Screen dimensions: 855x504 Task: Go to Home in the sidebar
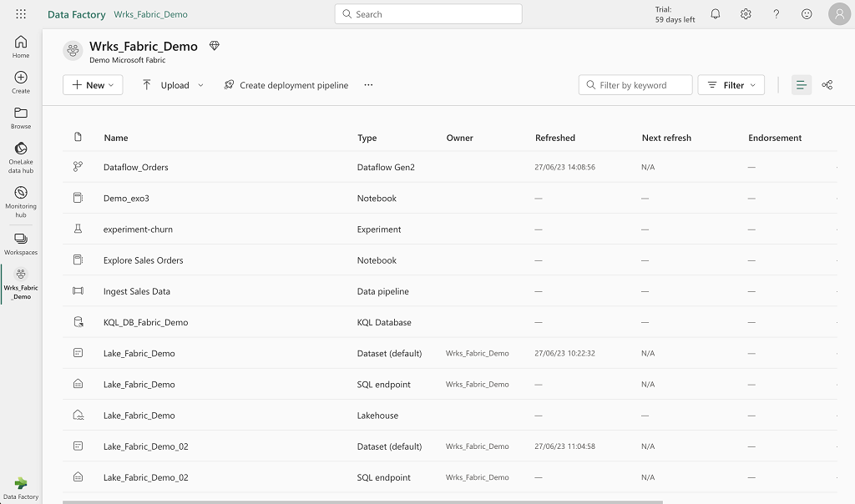(21, 47)
